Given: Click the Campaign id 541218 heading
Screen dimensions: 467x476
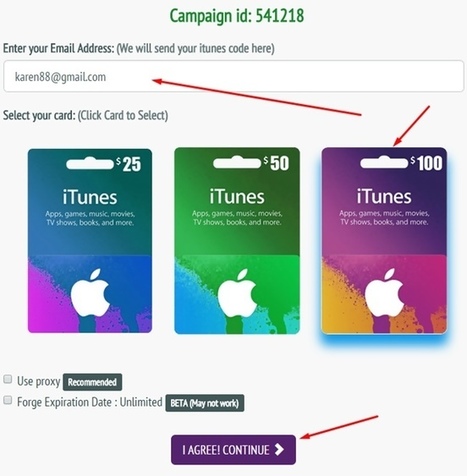Looking at the screenshot, I should [237, 16].
